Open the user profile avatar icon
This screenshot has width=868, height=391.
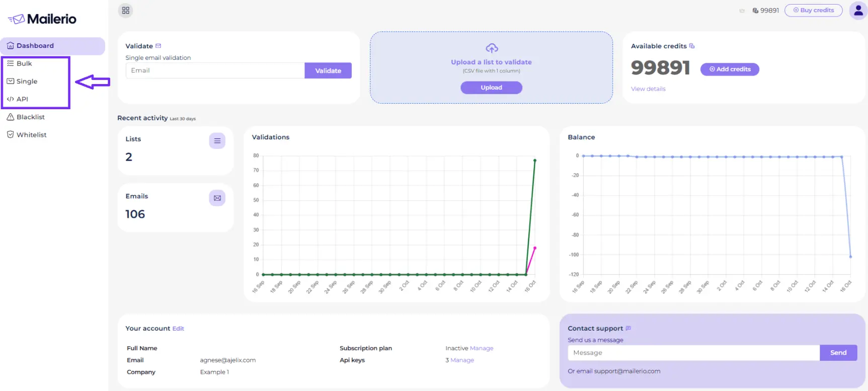click(858, 11)
